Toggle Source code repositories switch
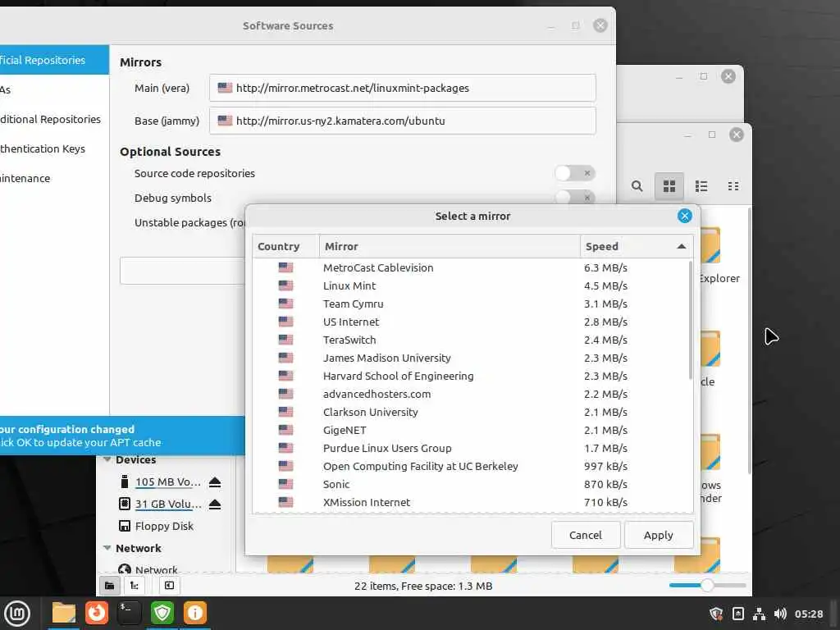Viewport: 840px width, 630px height. tap(575, 173)
